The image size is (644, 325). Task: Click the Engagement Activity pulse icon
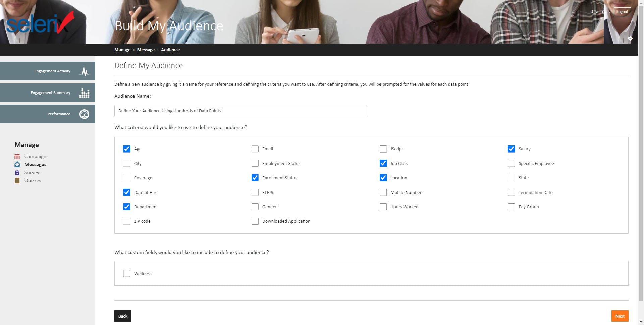(x=84, y=71)
